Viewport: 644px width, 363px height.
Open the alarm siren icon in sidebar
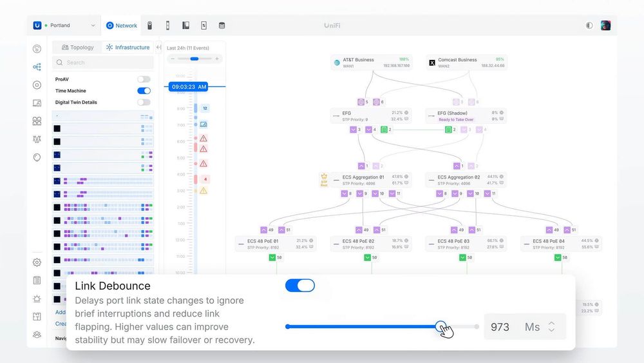point(37,299)
